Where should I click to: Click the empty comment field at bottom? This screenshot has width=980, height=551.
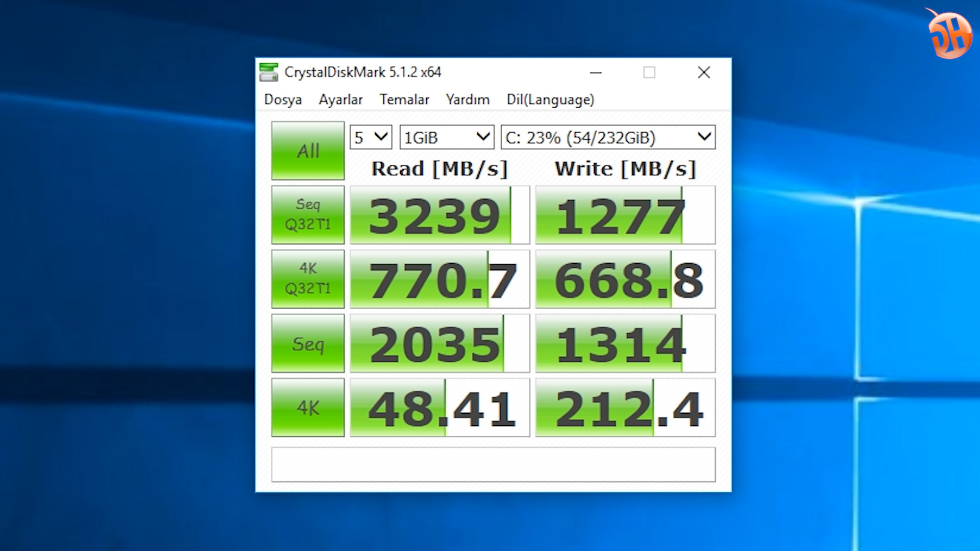(x=493, y=464)
